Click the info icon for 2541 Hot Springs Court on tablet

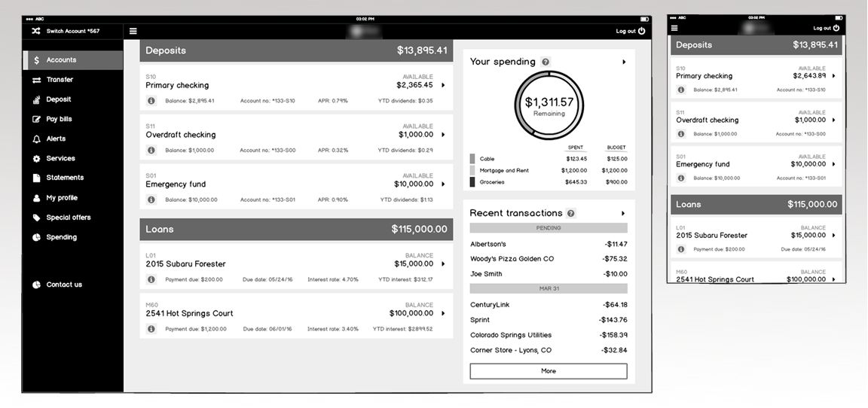[151, 329]
